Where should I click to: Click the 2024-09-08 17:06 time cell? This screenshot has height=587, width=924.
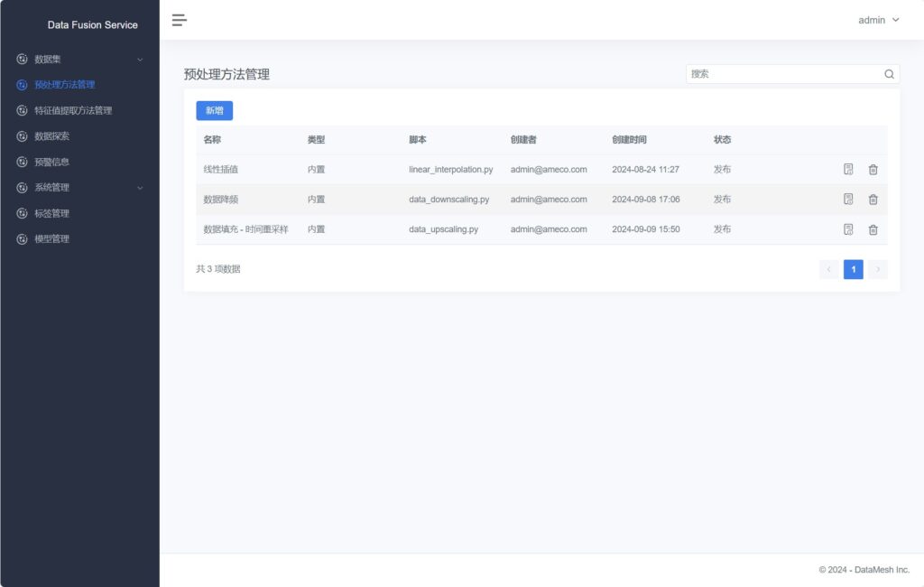click(x=646, y=200)
